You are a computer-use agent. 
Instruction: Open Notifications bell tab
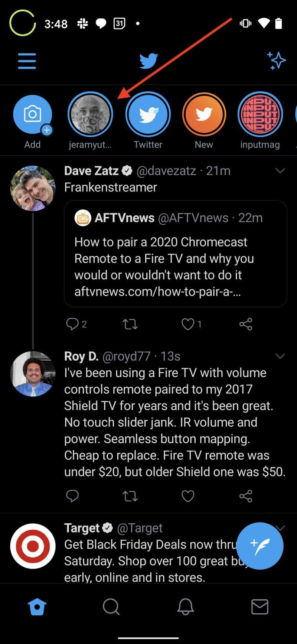point(185,607)
